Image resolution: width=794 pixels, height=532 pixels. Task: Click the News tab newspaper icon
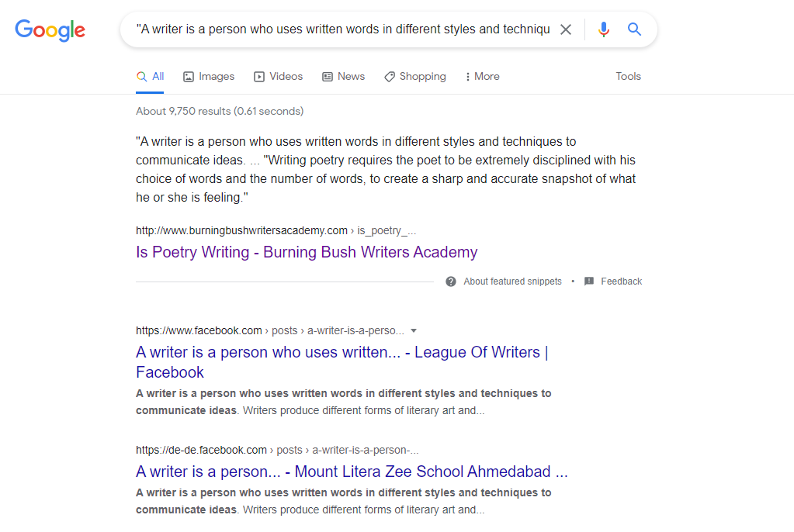click(x=328, y=77)
